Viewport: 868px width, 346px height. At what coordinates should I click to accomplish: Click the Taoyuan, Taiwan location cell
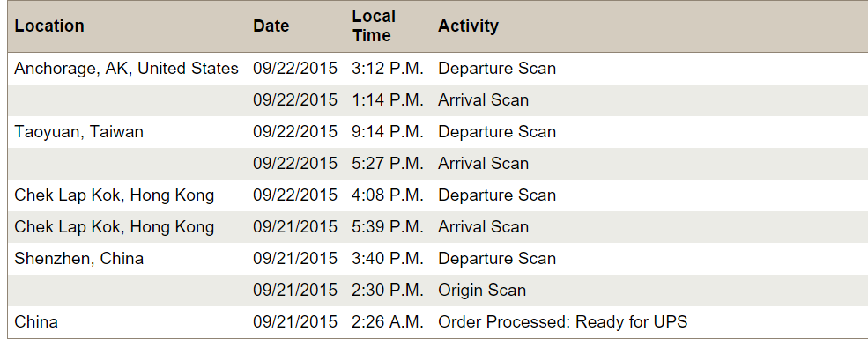78,132
